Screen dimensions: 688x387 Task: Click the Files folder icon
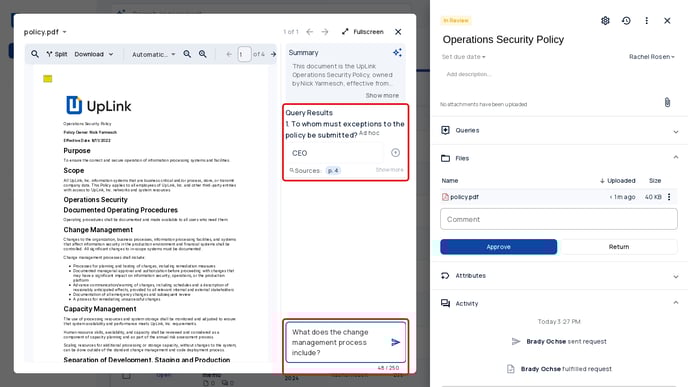pos(445,158)
